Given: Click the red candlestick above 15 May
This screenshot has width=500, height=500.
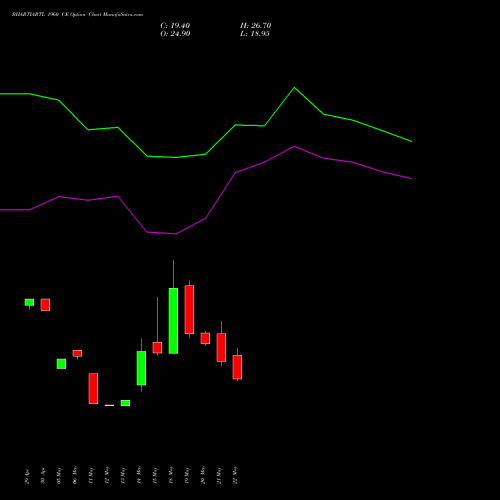Looking at the screenshot, I should pos(157,348).
